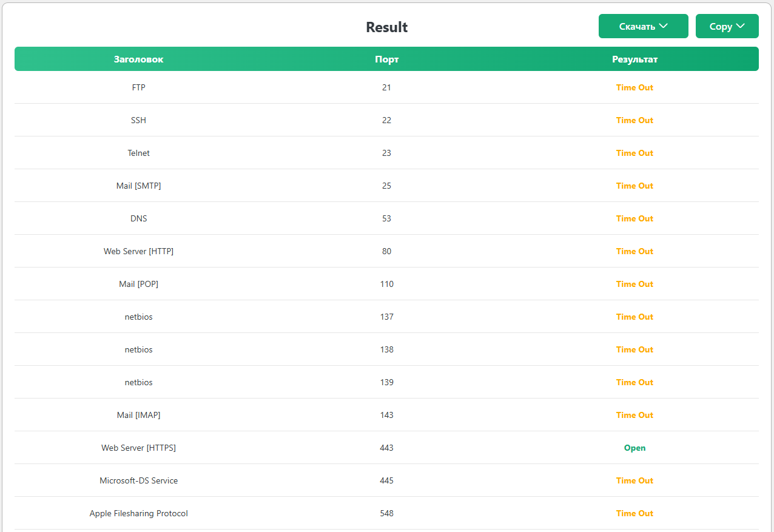774x532 pixels.
Task: Click Time Out result for Mail [POP]
Action: [x=634, y=284]
